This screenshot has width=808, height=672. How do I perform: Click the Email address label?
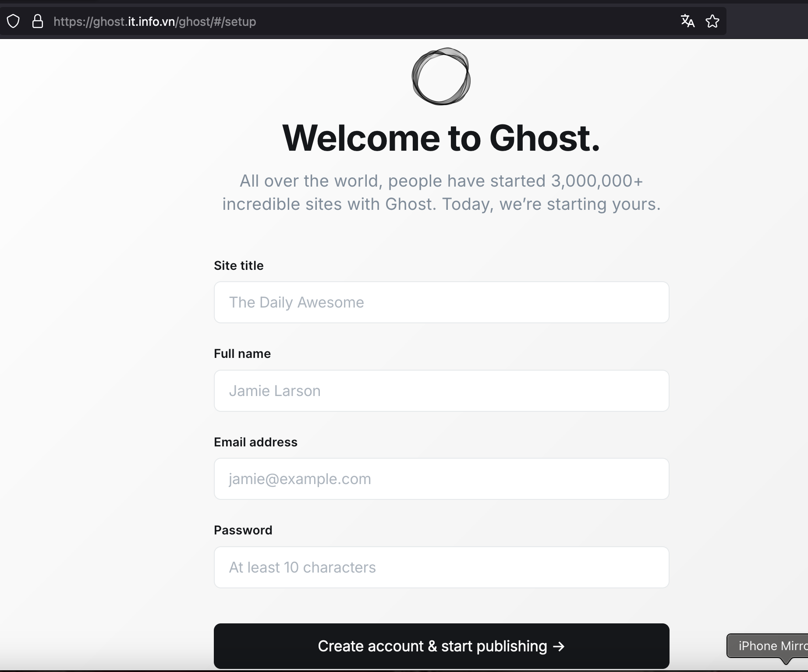(255, 442)
